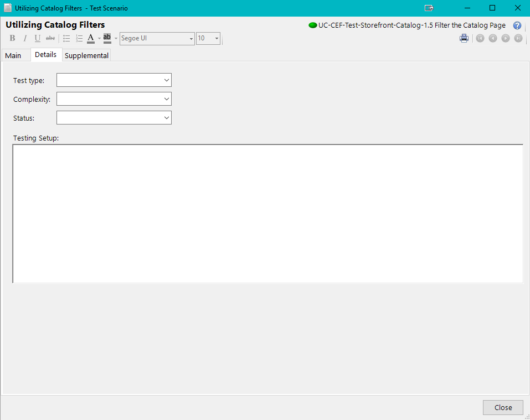Click the Utilizing Catalog Filters heading

point(55,25)
